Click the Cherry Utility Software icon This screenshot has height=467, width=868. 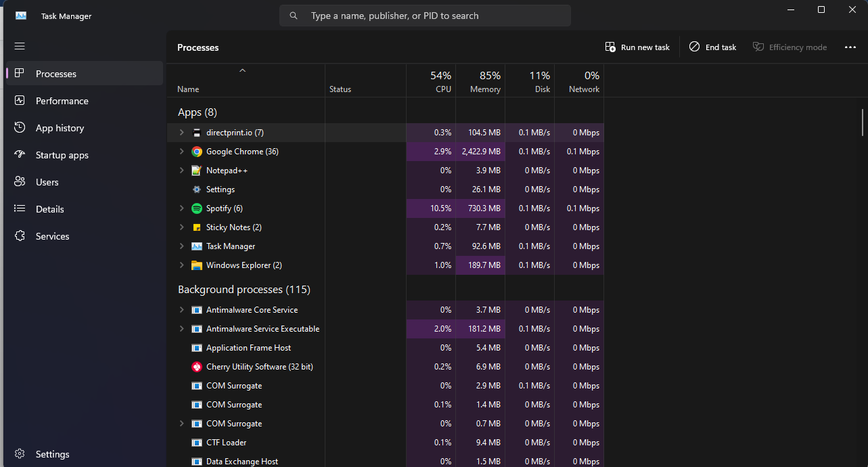(197, 367)
